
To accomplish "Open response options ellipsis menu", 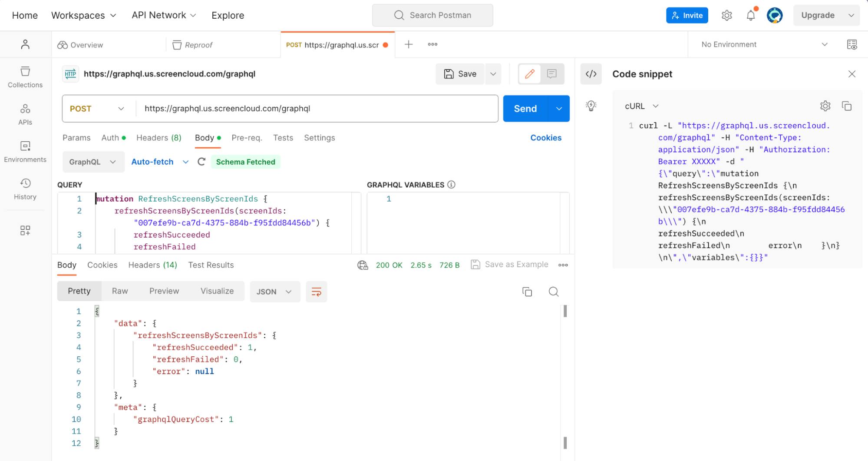I will coord(563,265).
